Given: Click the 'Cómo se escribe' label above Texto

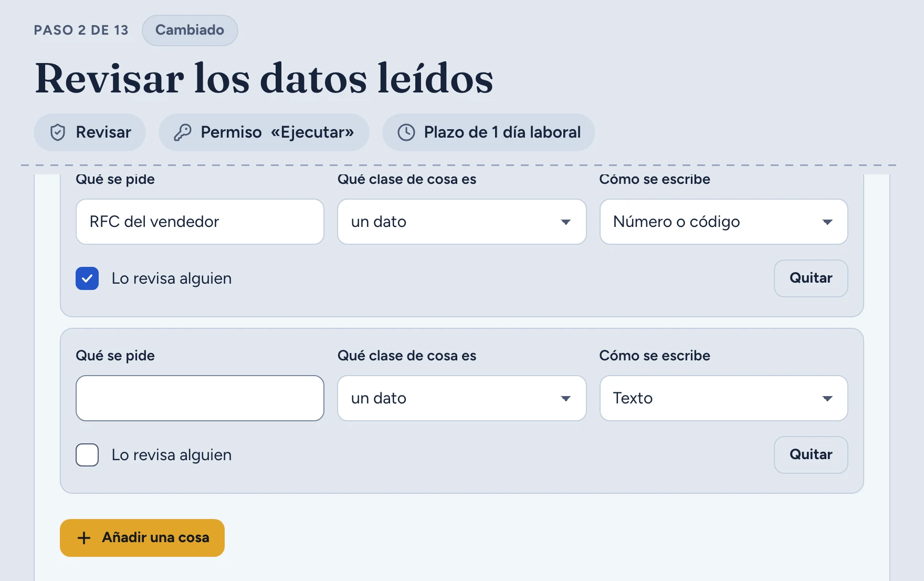Looking at the screenshot, I should tap(655, 356).
